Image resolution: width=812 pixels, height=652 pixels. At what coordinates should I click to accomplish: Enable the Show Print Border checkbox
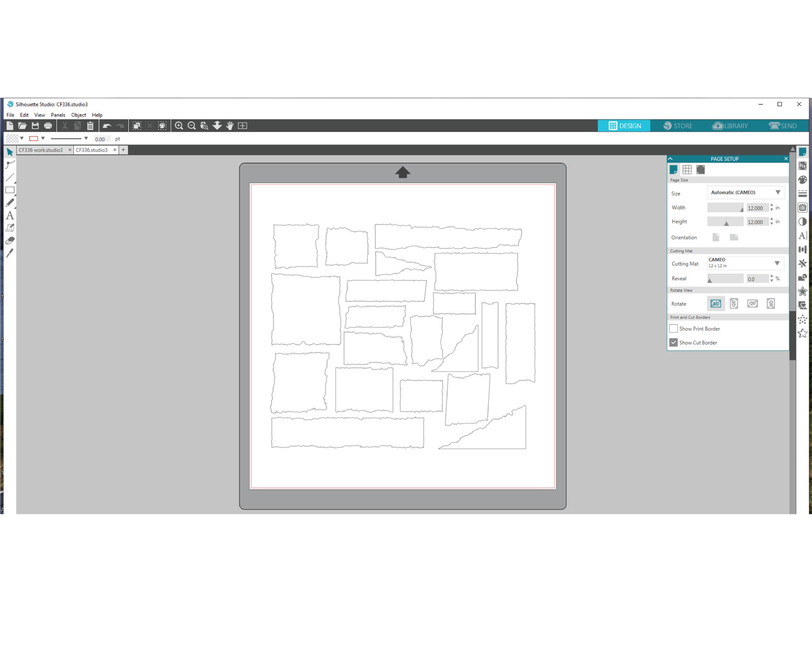pyautogui.click(x=674, y=329)
